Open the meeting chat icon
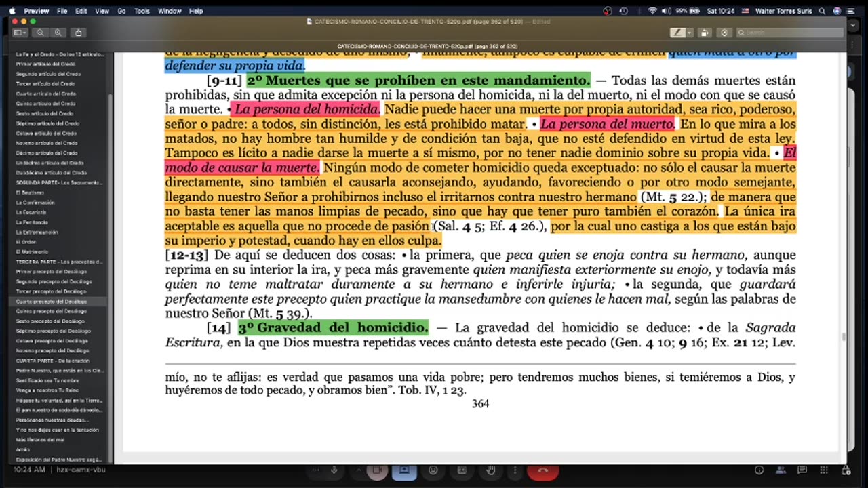The height and width of the screenshot is (488, 868). pyautogui.click(x=802, y=470)
